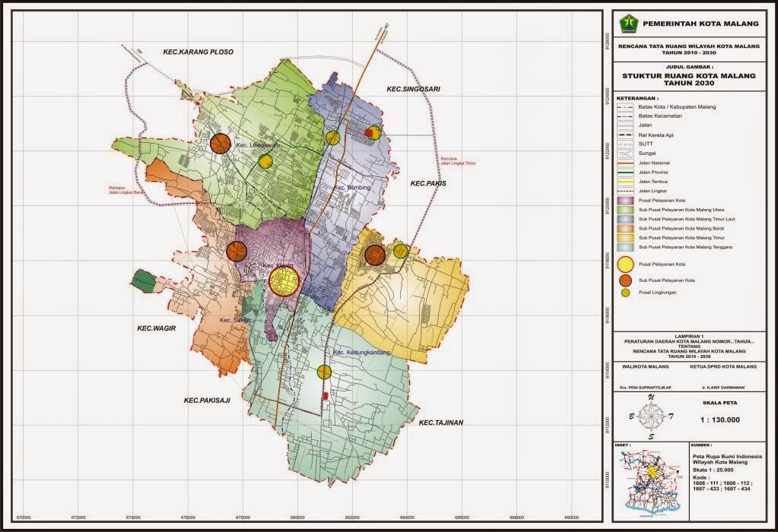Click the brown sub-center marker in the orange west district

[x=237, y=252]
